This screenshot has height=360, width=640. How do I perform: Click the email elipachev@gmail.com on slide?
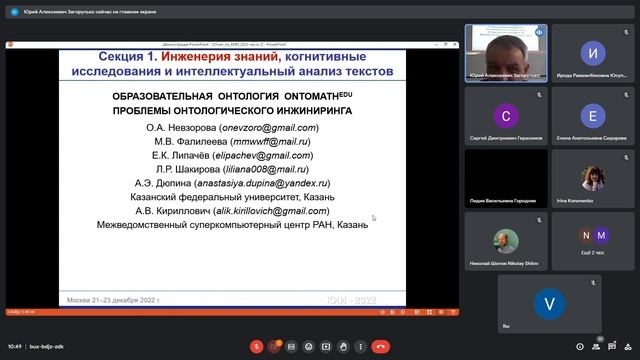coord(263,156)
